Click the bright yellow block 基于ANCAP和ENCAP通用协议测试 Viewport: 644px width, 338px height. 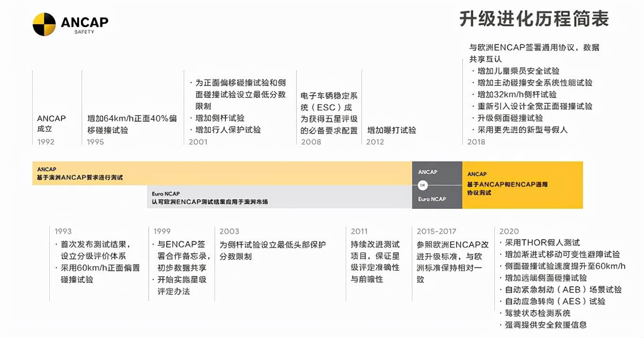point(522,185)
